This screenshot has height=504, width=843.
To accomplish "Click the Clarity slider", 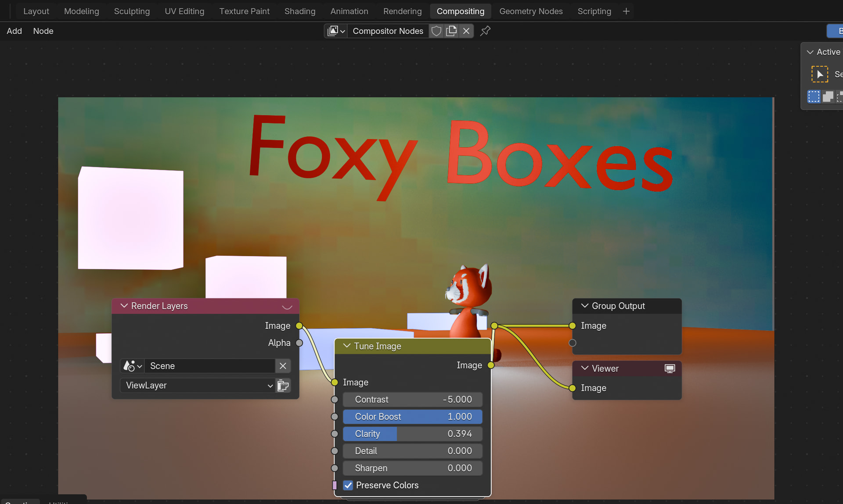I will coord(412,434).
